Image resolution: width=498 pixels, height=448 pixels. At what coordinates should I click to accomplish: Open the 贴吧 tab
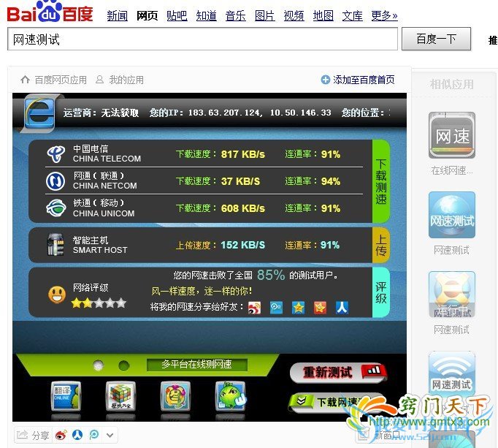(x=177, y=15)
